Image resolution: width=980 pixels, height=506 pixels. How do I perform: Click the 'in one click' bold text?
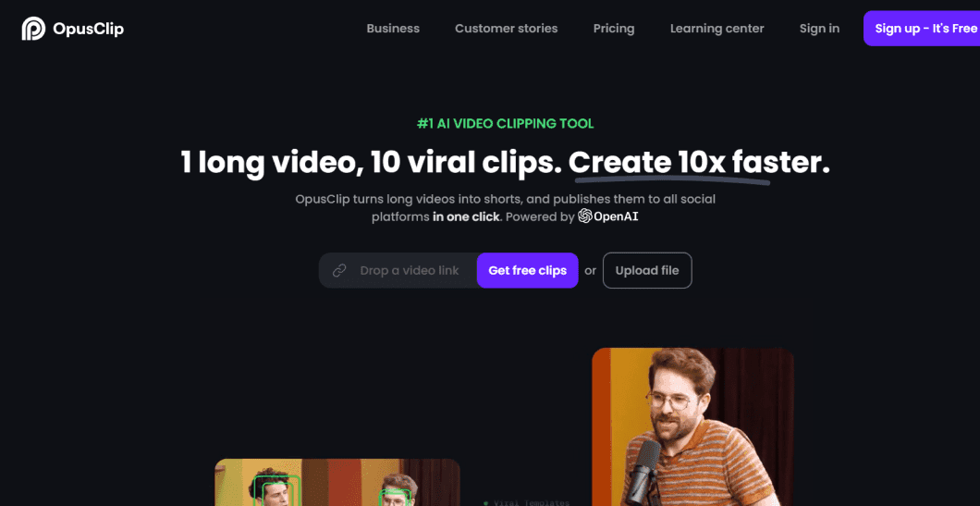tap(466, 217)
